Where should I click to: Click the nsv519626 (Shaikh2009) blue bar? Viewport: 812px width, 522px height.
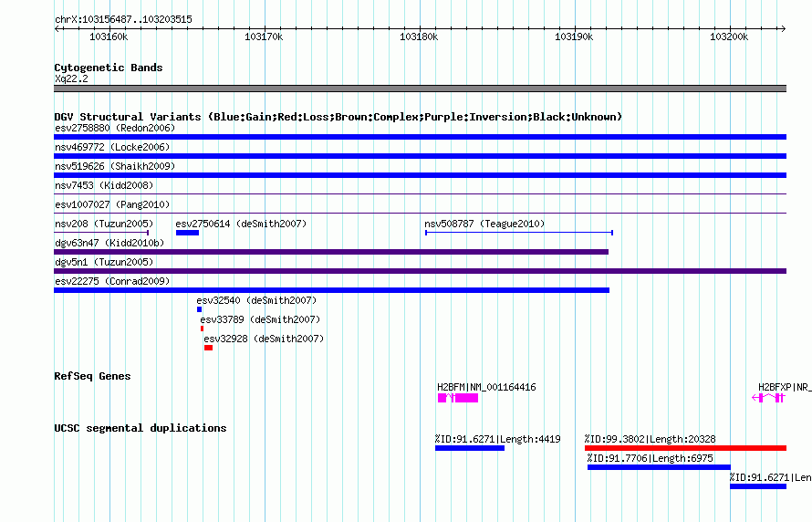pos(420,175)
